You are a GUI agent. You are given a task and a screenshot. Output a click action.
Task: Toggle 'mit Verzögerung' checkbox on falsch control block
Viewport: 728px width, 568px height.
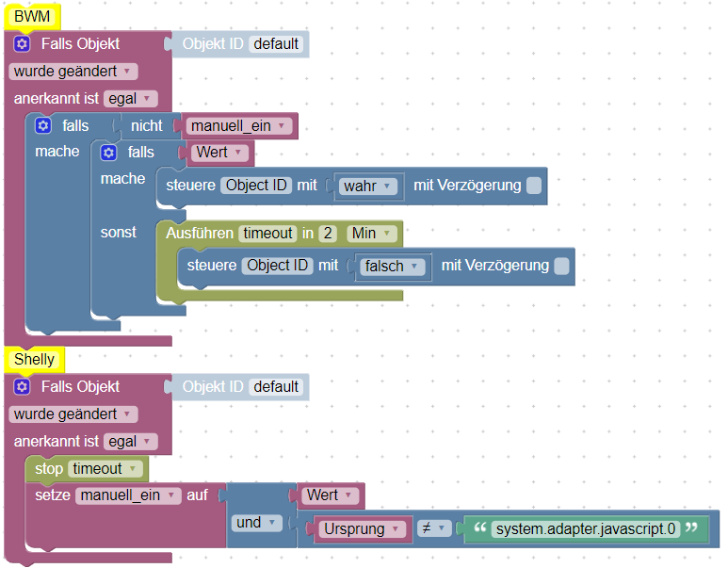pos(562,266)
